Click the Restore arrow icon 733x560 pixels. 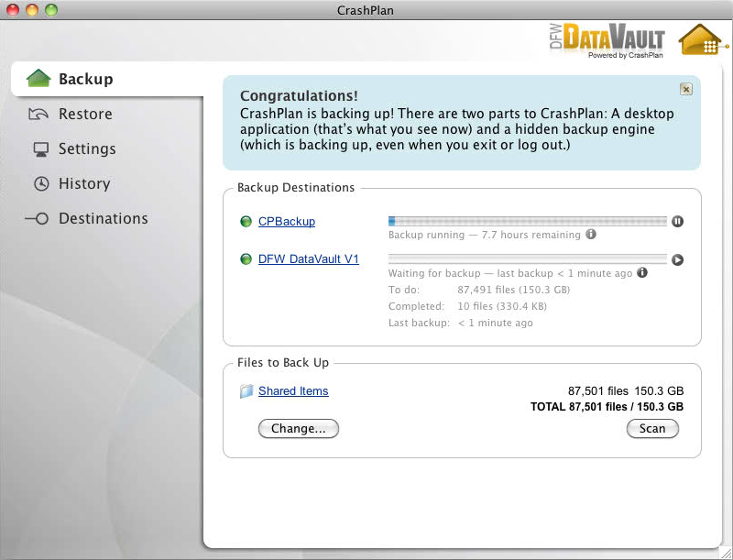pyautogui.click(x=38, y=114)
